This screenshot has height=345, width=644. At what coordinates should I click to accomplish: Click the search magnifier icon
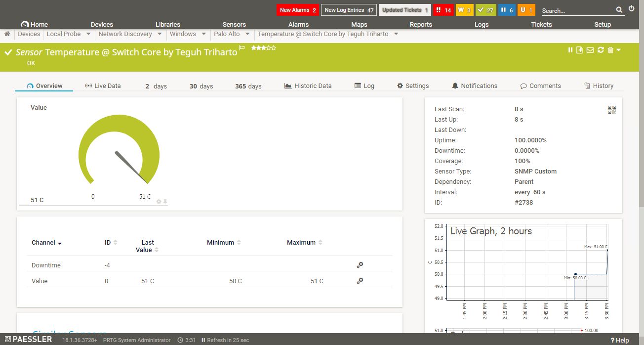coord(619,10)
